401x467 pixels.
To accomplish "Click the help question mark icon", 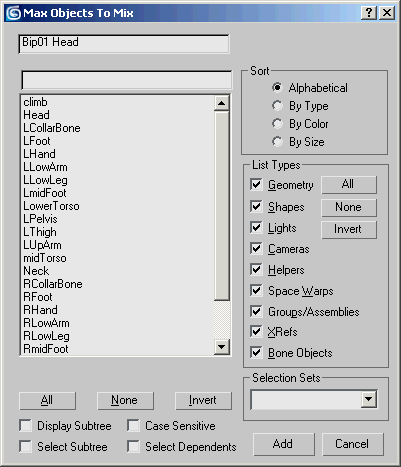I will pyautogui.click(x=368, y=13).
